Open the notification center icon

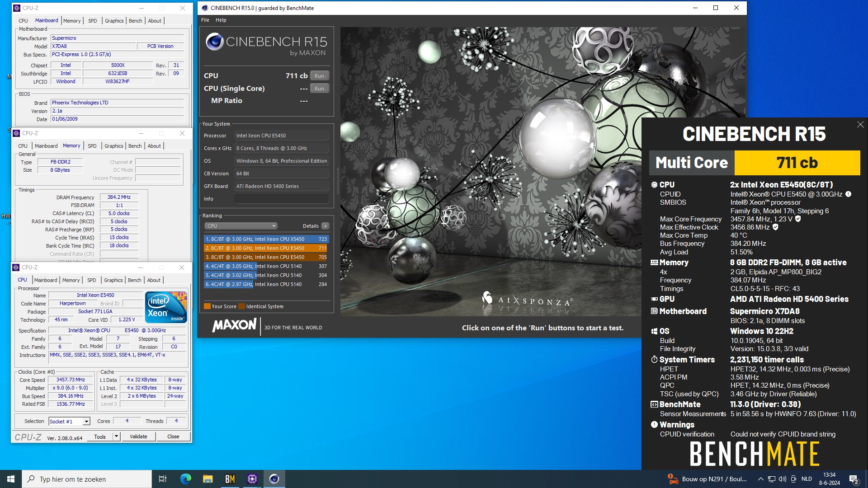click(x=854, y=479)
